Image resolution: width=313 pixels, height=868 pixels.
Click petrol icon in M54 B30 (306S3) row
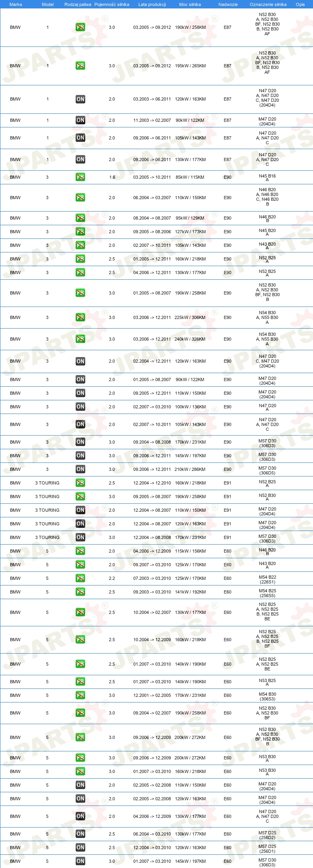tap(80, 695)
